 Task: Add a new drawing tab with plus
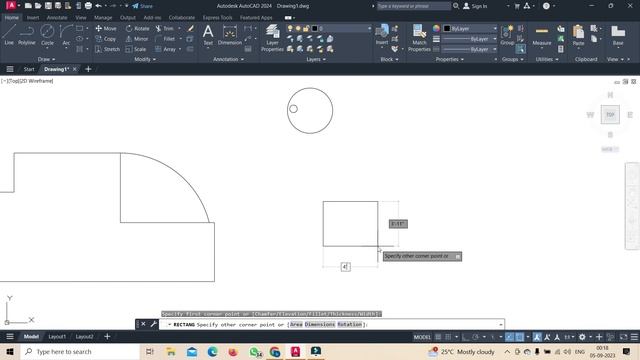click(88, 69)
